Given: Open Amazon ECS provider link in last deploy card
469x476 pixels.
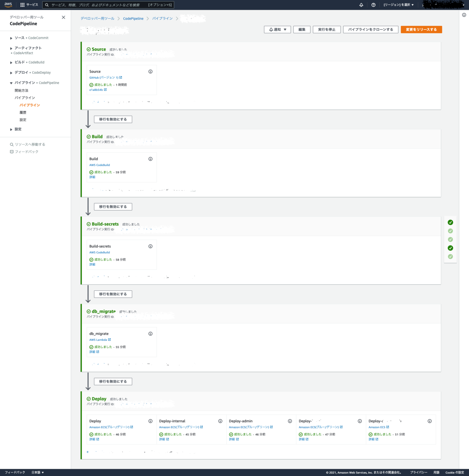Looking at the screenshot, I should (379, 427).
